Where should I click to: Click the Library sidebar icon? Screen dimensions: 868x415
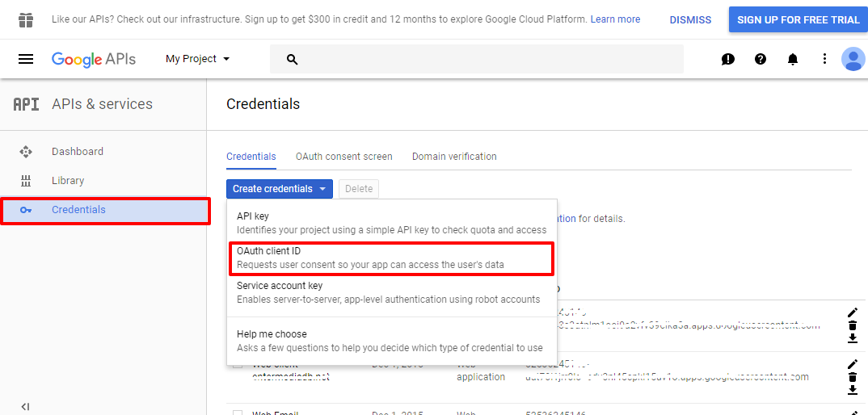26,180
